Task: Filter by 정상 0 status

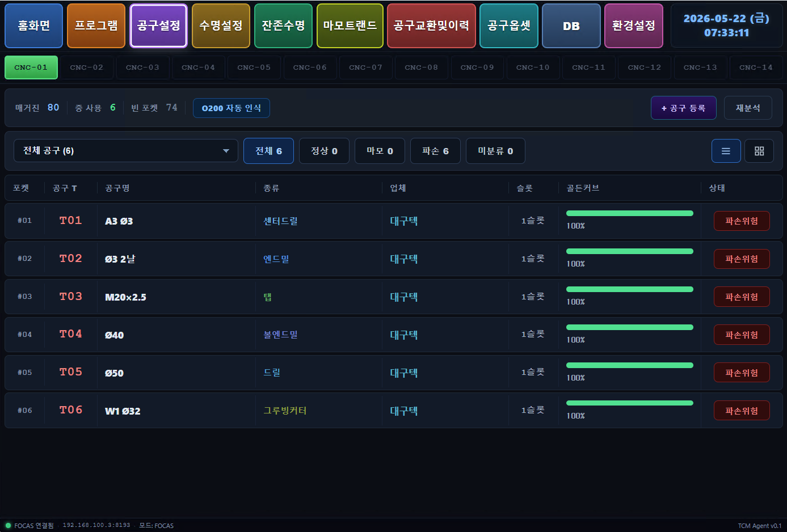Action: (324, 151)
